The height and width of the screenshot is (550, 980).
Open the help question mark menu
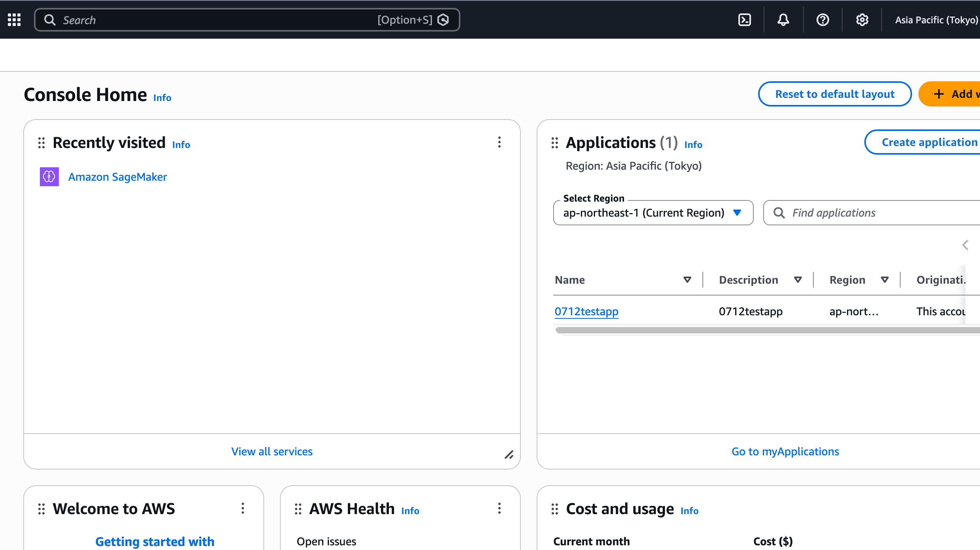823,20
